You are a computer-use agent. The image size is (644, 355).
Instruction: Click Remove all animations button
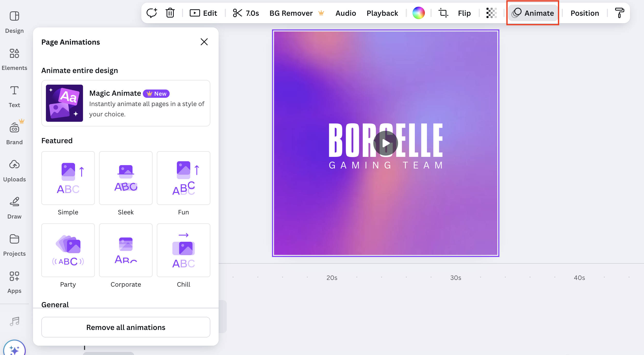[126, 327]
